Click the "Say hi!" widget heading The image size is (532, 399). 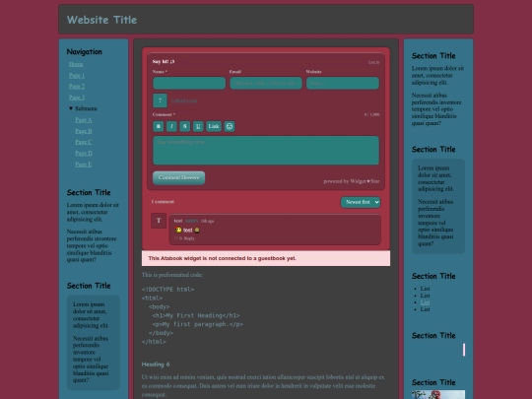coord(164,61)
